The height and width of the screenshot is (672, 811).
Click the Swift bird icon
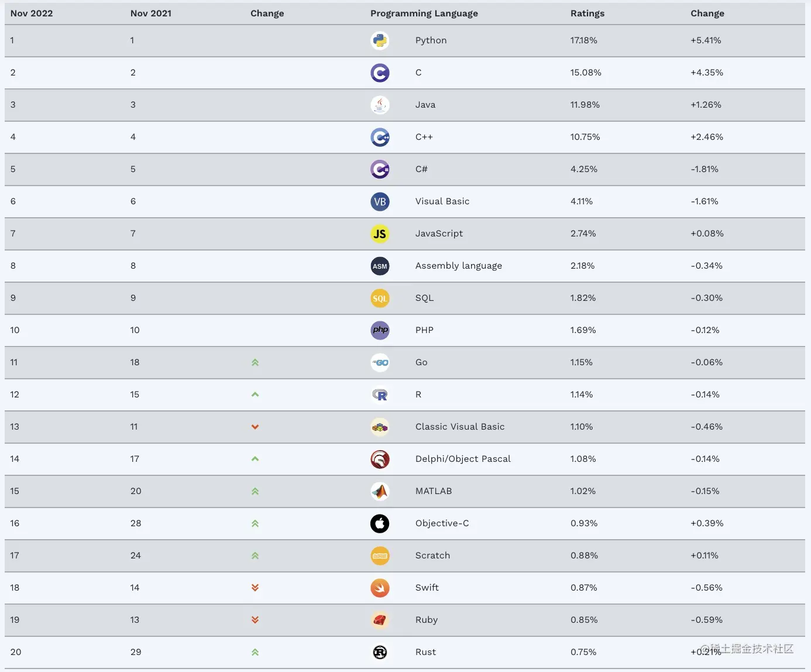click(x=380, y=588)
